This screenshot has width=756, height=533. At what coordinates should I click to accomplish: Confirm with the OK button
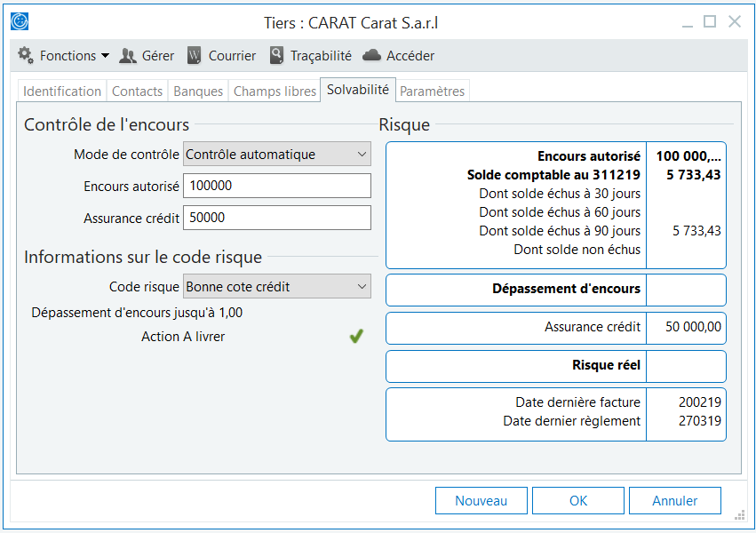pyautogui.click(x=578, y=501)
